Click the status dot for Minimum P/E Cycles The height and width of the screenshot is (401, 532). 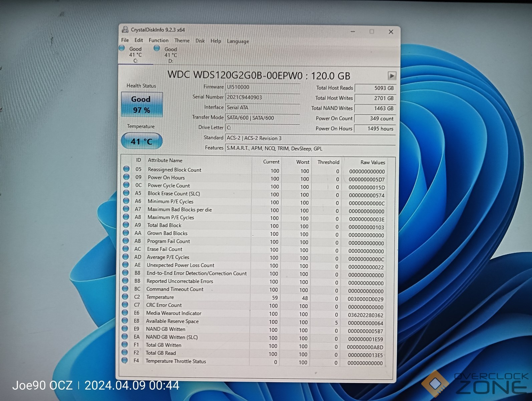click(x=126, y=201)
